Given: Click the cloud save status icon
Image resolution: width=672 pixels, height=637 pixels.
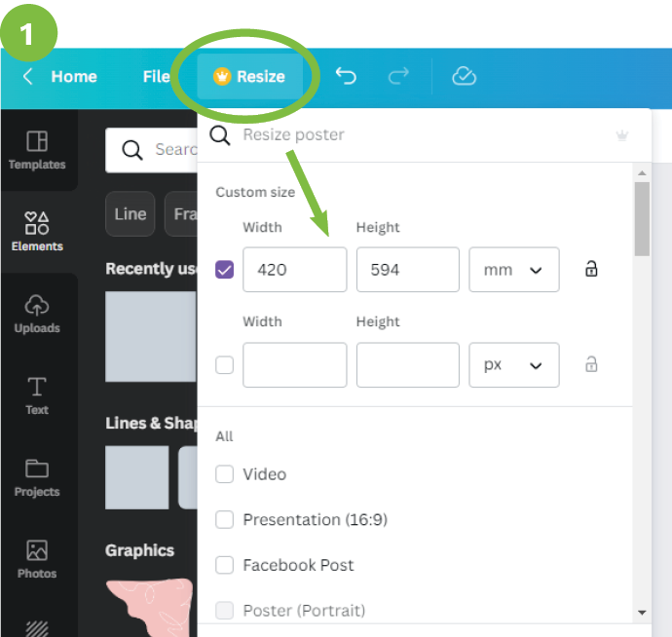Looking at the screenshot, I should 464,77.
